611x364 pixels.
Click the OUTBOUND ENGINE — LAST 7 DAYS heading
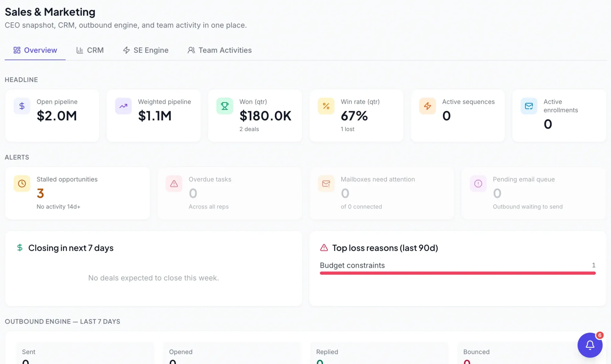[x=63, y=322]
